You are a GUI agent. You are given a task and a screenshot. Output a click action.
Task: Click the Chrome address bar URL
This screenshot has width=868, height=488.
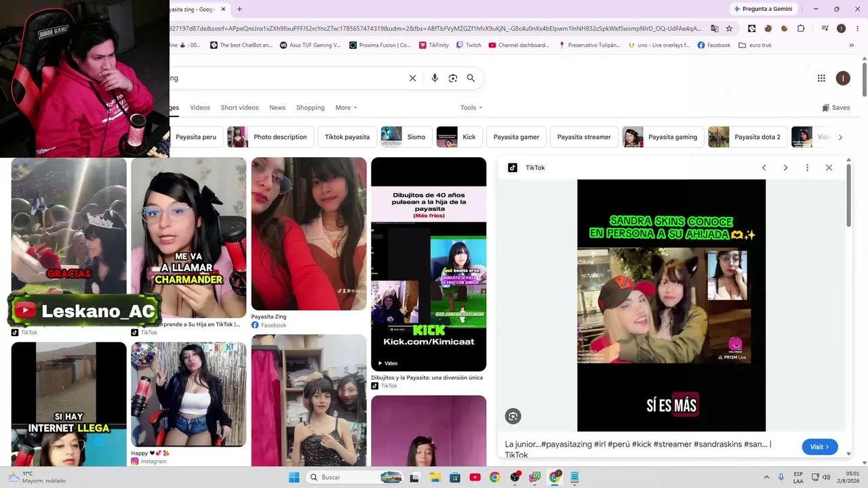(437, 28)
